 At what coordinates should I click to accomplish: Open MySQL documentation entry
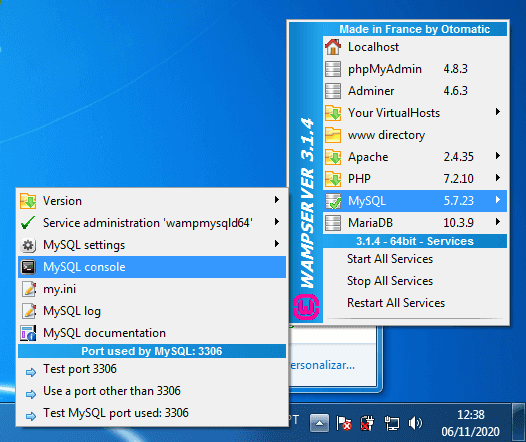coord(152,333)
